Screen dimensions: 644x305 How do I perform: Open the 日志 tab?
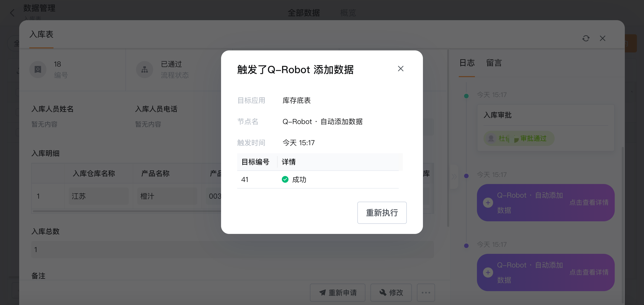pos(467,63)
